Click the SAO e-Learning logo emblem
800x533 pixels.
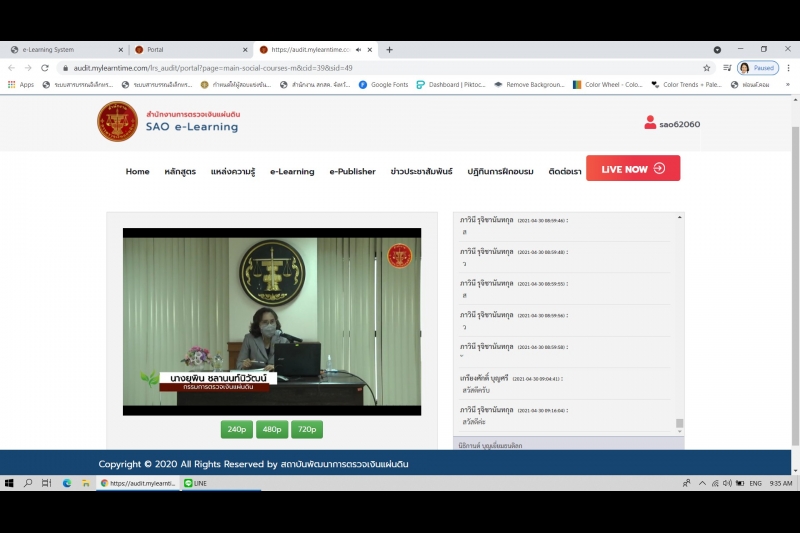[117, 121]
